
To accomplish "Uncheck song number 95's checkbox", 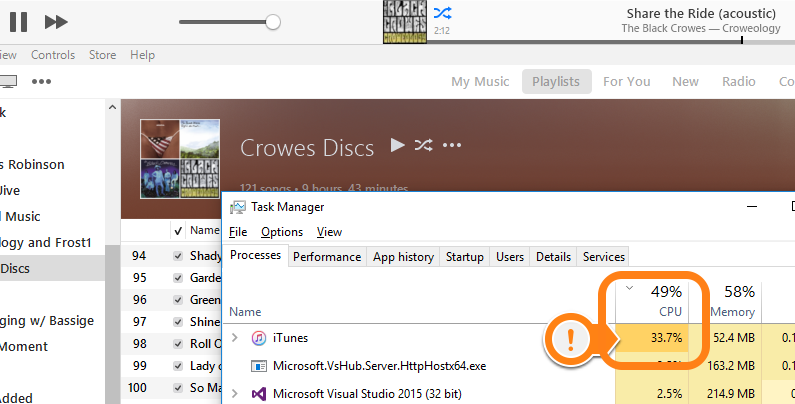I will coord(178,278).
